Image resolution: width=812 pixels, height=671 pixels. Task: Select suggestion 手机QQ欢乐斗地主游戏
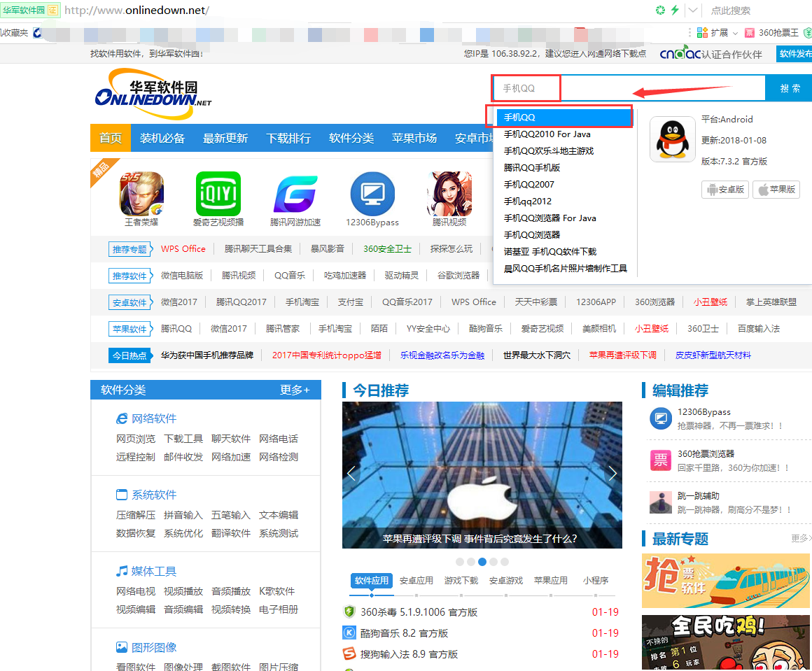pyautogui.click(x=548, y=150)
